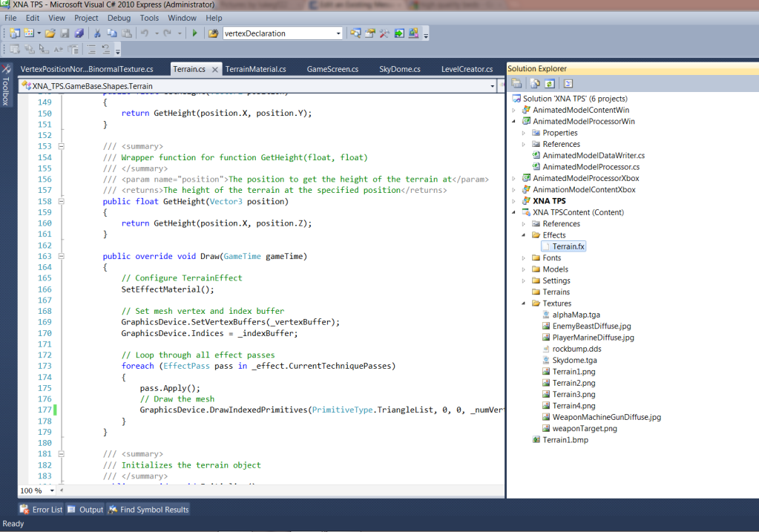Image resolution: width=759 pixels, height=532 pixels.
Task: Save the current file with the floppy icon
Action: pos(65,33)
